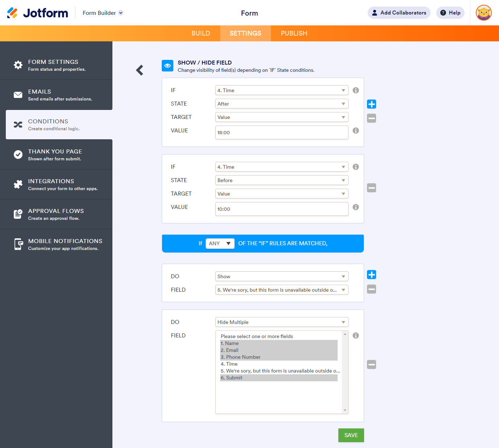Switch to the BUILD tab
The width and height of the screenshot is (499, 448).
click(201, 33)
